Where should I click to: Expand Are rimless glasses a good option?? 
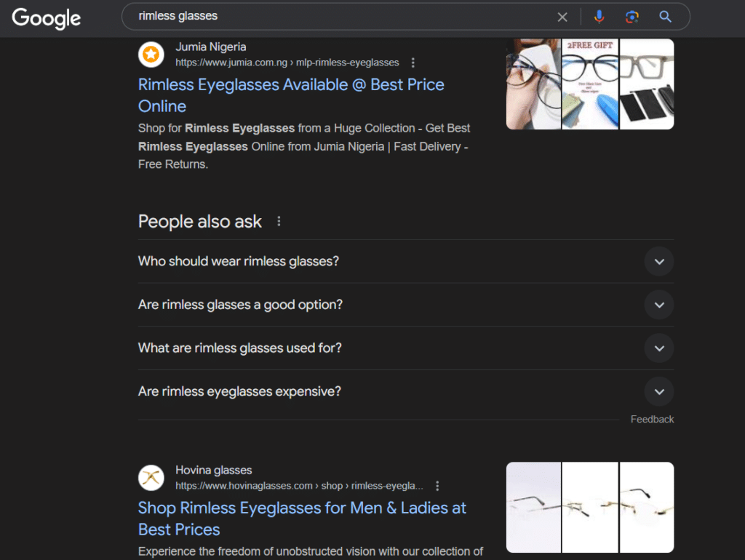point(406,305)
